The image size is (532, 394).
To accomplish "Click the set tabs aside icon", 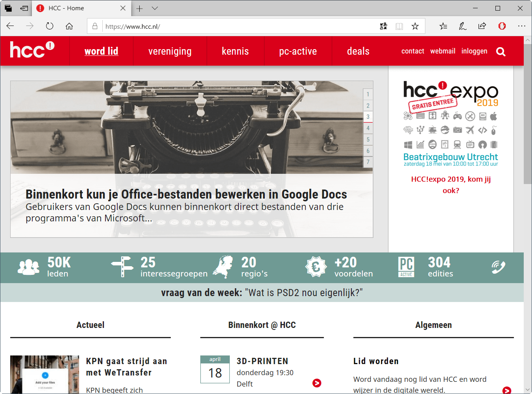I will pyautogui.click(x=24, y=8).
